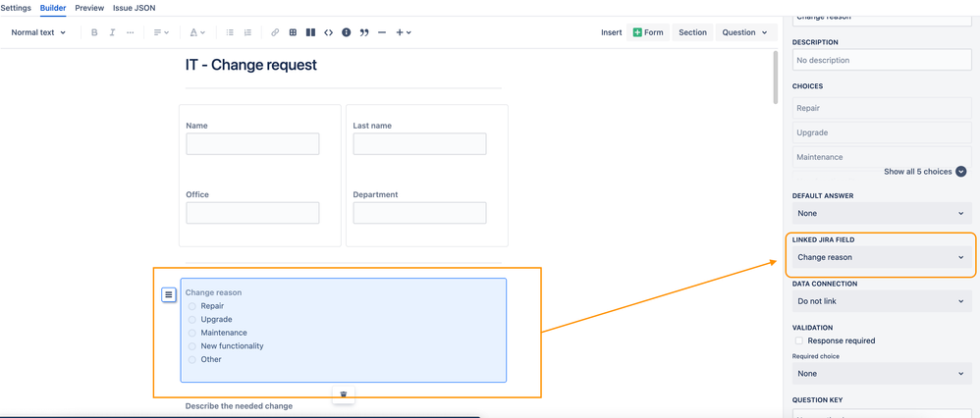Viewport: 980px width, 418px height.
Task: Open the Linked Jira field dropdown
Action: [882, 257]
